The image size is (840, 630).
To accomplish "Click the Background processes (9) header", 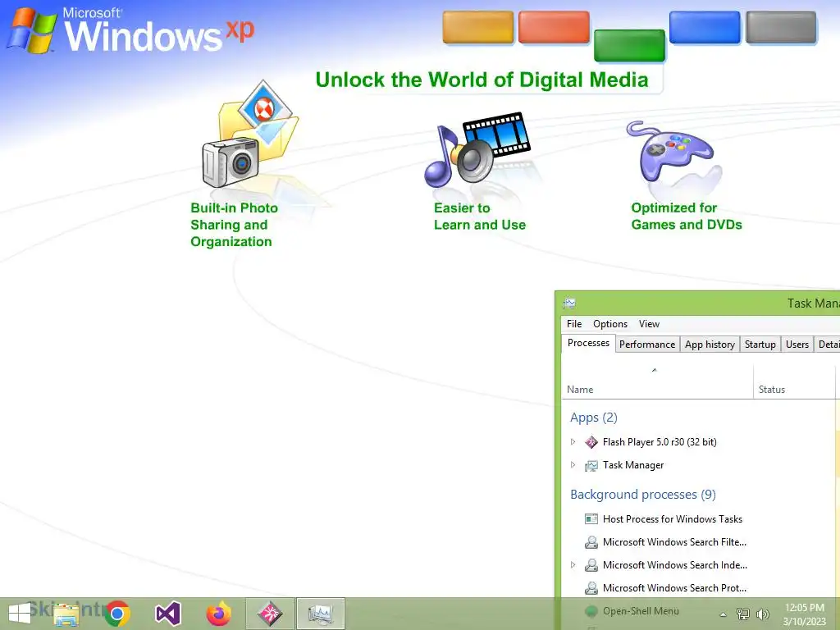I will (x=643, y=495).
